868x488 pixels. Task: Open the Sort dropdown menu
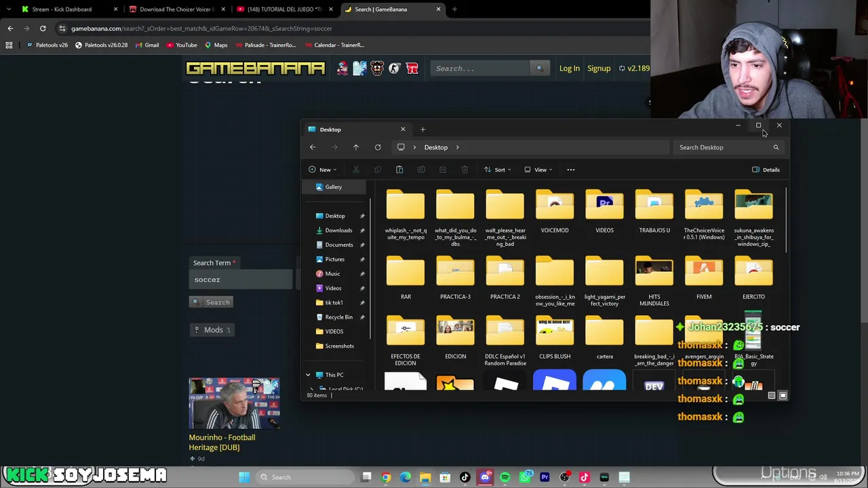click(x=497, y=169)
